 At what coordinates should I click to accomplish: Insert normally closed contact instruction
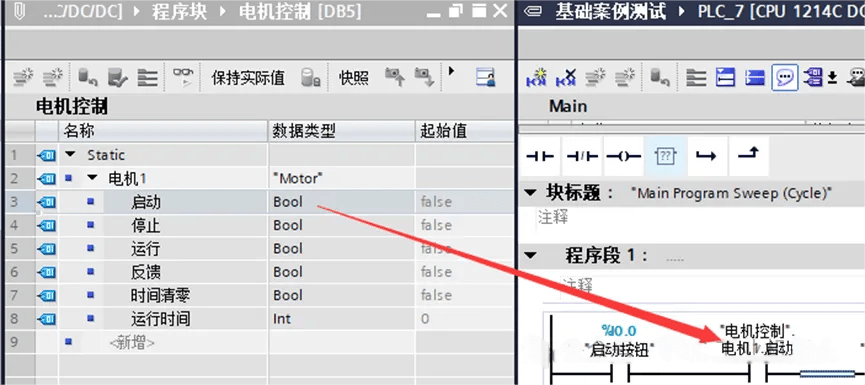click(x=582, y=157)
